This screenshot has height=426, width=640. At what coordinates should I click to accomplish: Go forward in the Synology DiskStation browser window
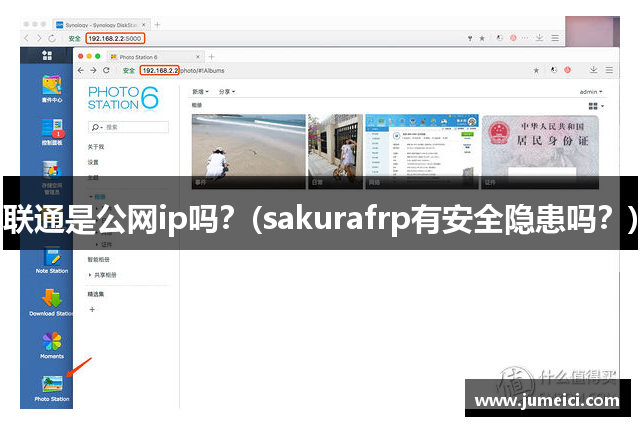pos(39,38)
